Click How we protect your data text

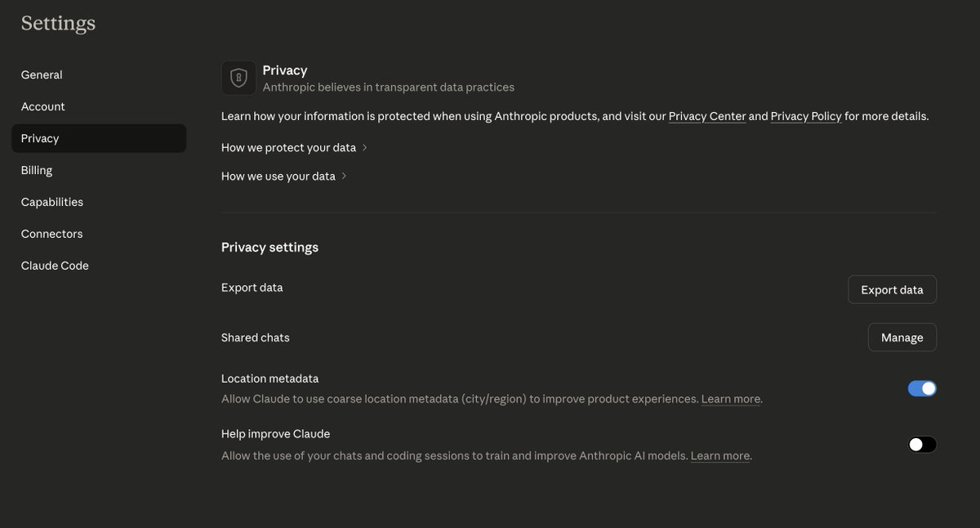coord(288,148)
